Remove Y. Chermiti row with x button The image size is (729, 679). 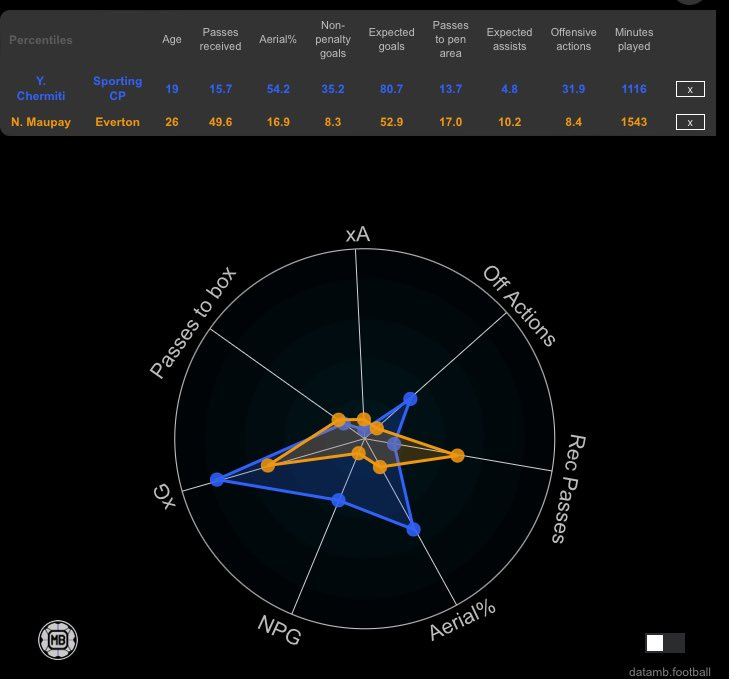click(690, 89)
